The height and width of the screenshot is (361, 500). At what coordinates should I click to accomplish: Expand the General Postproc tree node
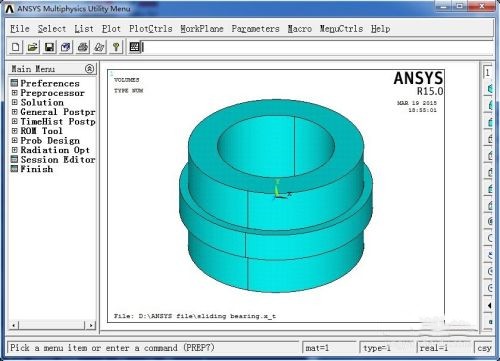coord(14,112)
